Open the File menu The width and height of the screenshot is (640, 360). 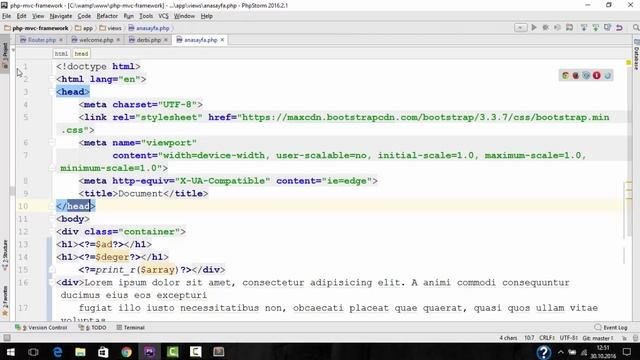[7, 16]
